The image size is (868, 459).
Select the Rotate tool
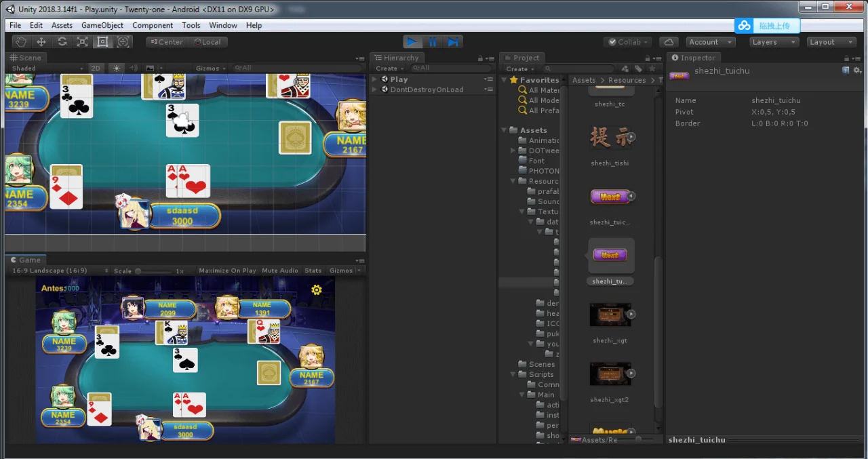[x=62, y=42]
